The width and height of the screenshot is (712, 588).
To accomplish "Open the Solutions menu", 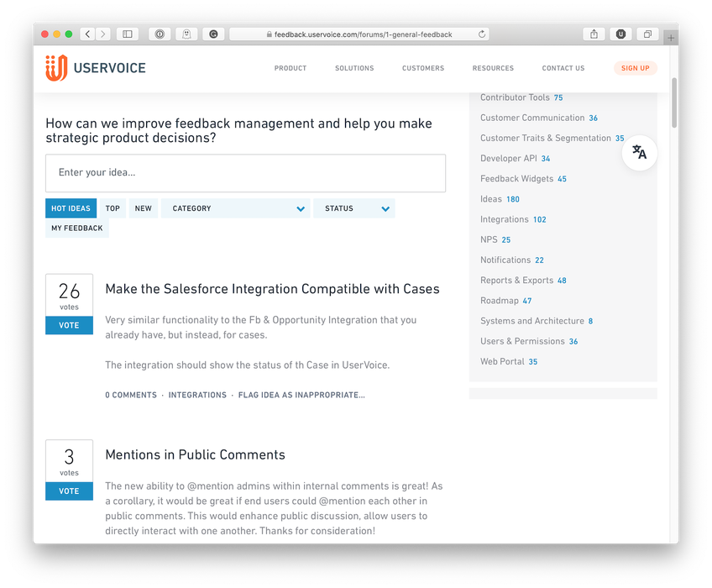I will tap(354, 68).
